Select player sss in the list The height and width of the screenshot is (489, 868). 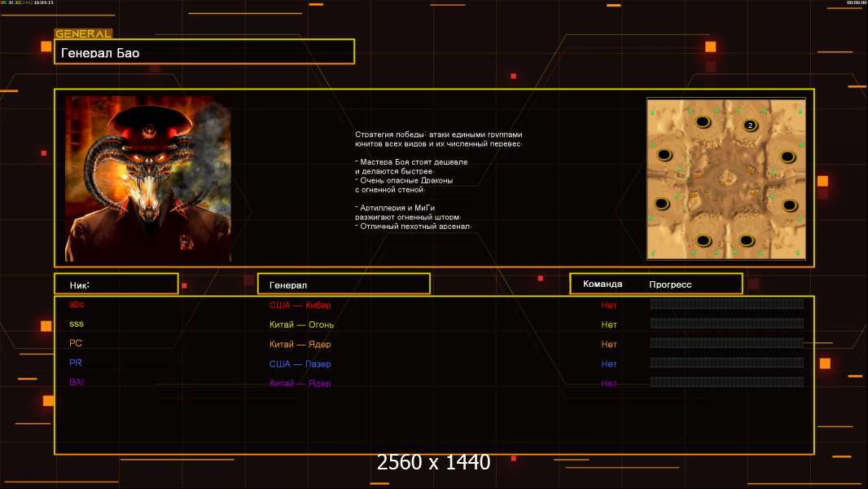pyautogui.click(x=77, y=324)
